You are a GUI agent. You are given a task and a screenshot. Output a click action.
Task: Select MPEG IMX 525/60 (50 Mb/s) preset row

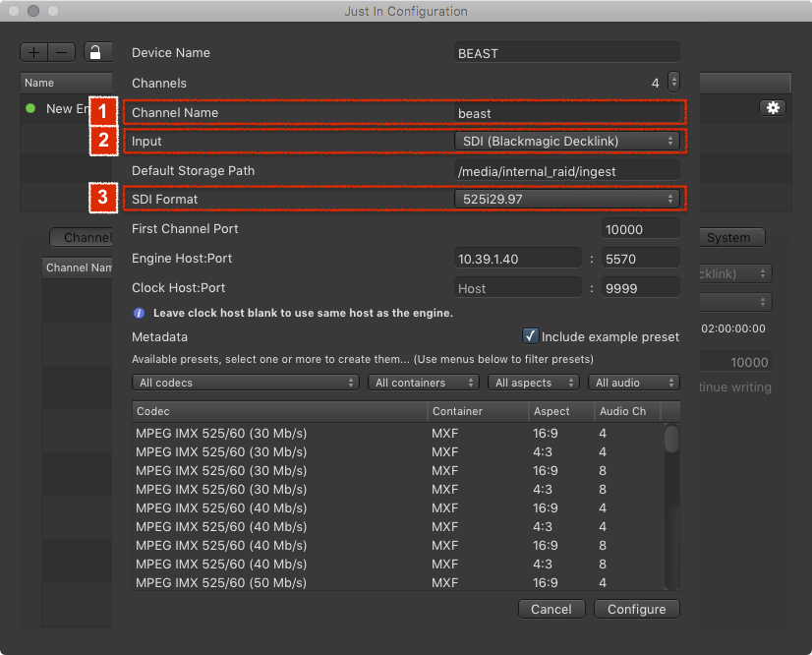tap(398, 582)
